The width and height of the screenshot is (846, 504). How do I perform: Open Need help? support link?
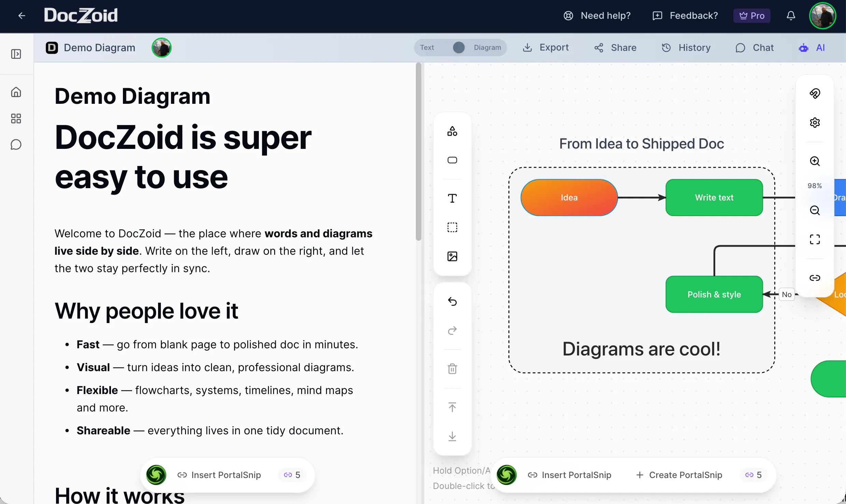coord(597,16)
